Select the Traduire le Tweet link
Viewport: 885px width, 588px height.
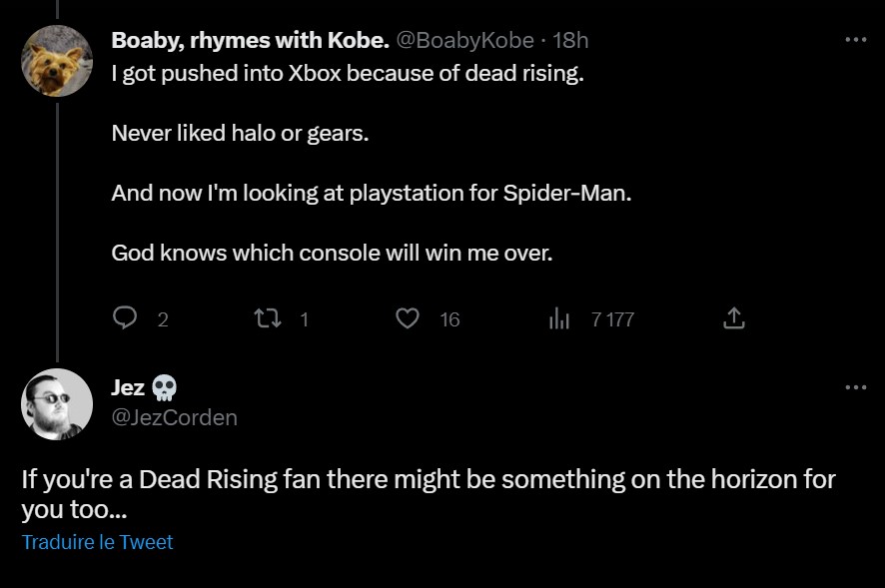[98, 542]
